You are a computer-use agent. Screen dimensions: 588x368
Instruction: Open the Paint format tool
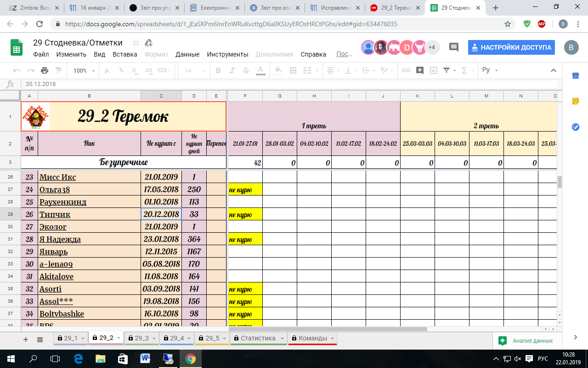pyautogui.click(x=58, y=70)
